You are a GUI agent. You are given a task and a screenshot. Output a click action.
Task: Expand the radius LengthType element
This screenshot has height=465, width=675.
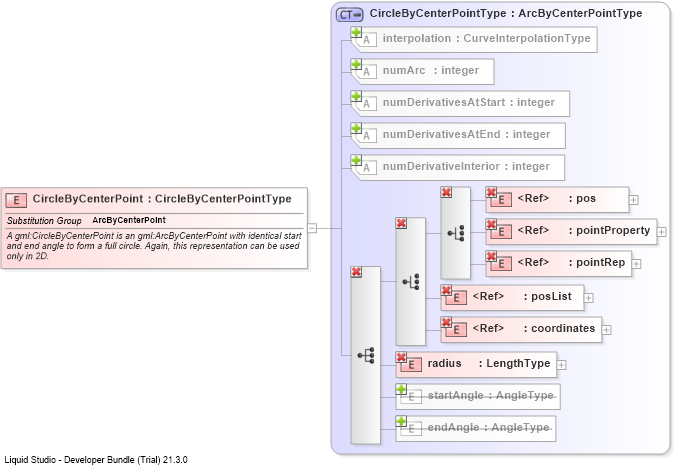tap(561, 365)
